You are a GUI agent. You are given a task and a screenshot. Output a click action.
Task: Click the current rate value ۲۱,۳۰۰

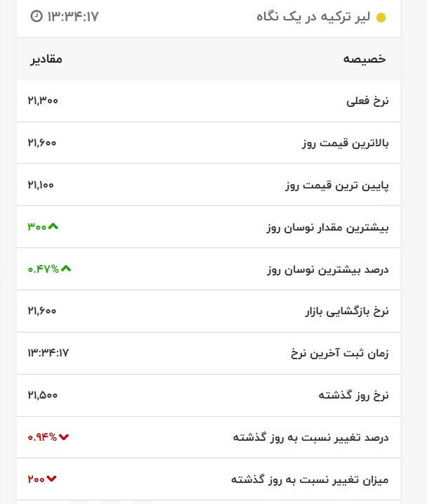[43, 101]
